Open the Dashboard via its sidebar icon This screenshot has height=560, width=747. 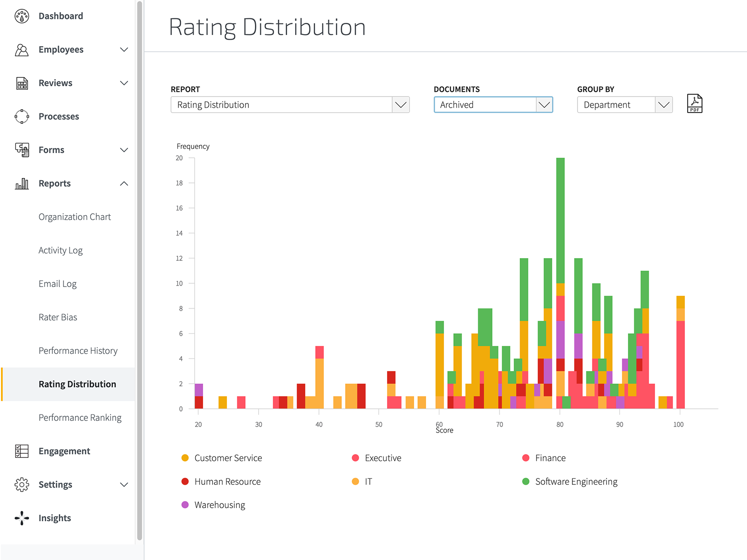click(x=22, y=15)
